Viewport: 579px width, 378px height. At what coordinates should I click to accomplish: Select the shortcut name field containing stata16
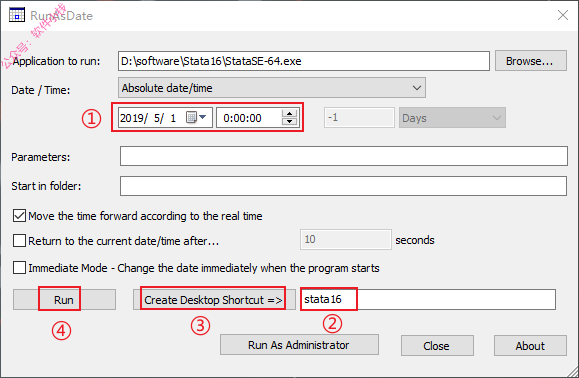(428, 299)
